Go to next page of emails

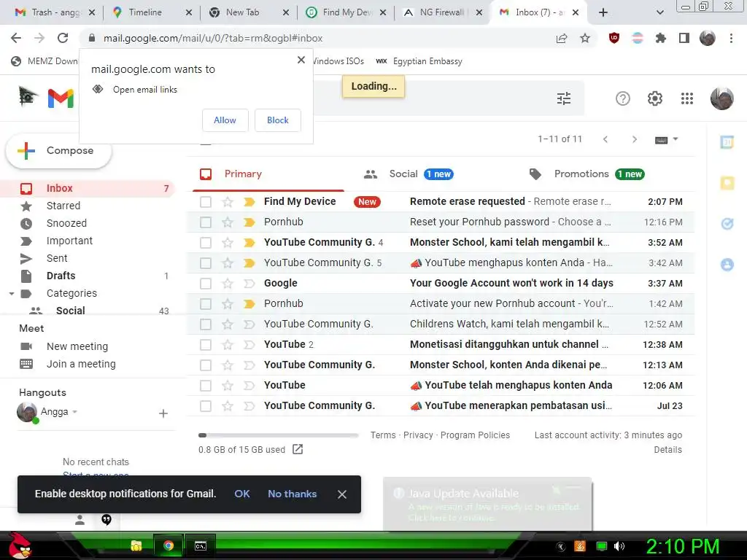pyautogui.click(x=634, y=139)
